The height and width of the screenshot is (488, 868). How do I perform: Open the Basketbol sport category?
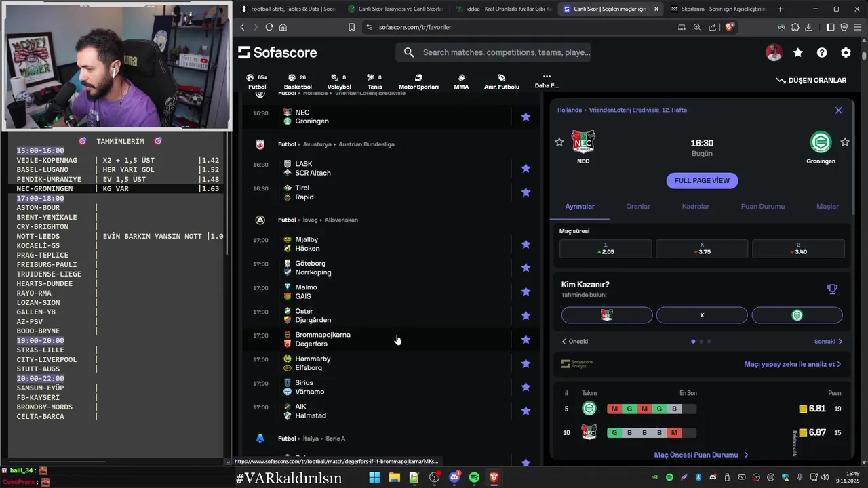pos(297,81)
